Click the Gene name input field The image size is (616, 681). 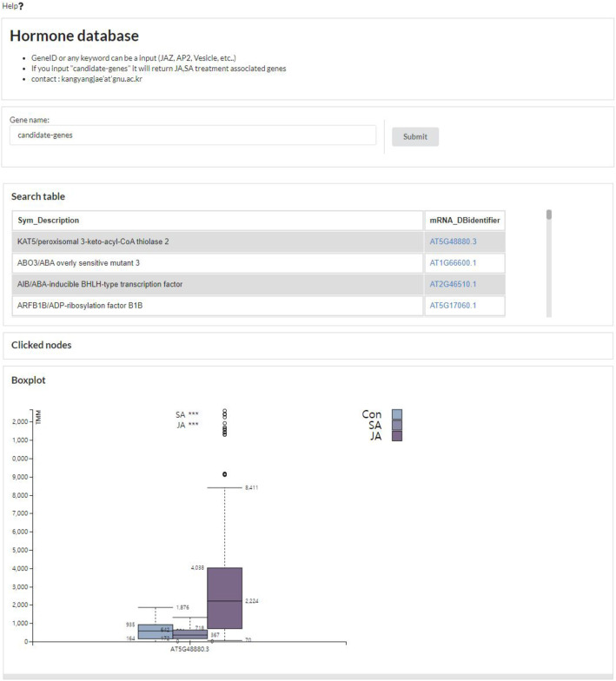(193, 136)
